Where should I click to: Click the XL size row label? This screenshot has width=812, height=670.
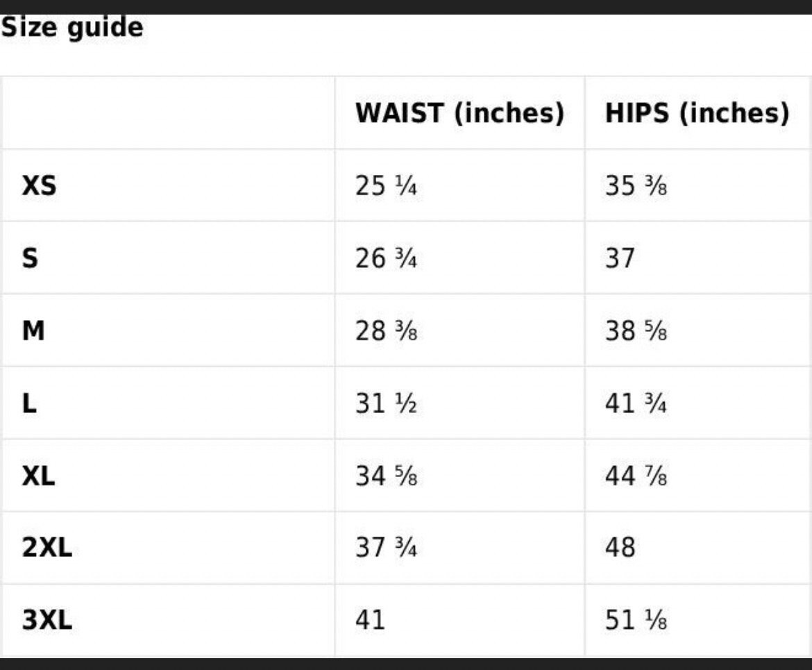(38, 476)
